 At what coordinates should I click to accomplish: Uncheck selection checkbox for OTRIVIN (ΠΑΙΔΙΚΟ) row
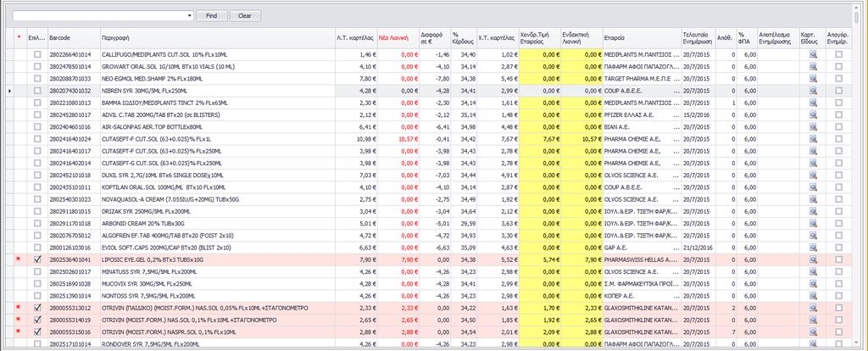37,308
